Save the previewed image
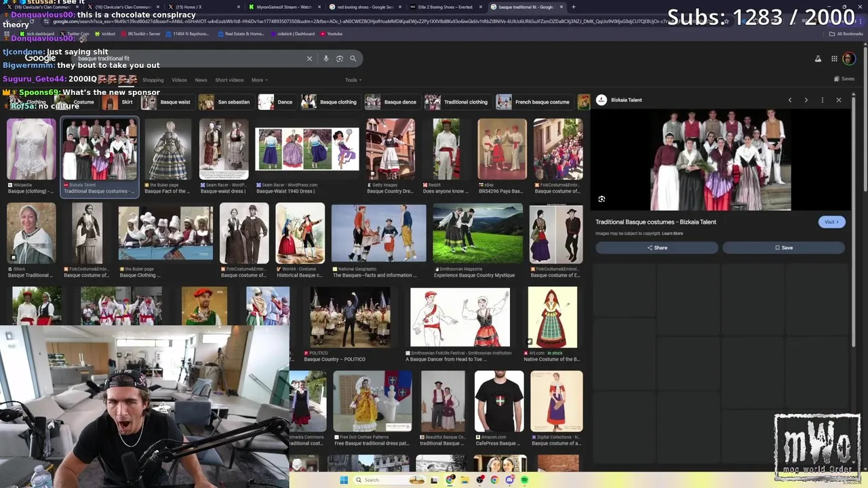868x488 pixels. [x=783, y=247]
